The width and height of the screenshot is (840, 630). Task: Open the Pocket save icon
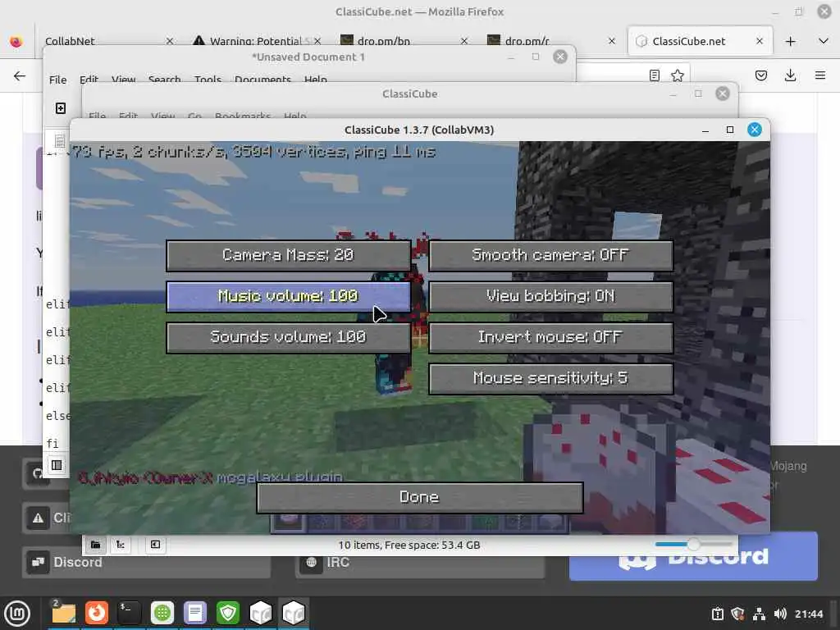click(x=760, y=75)
